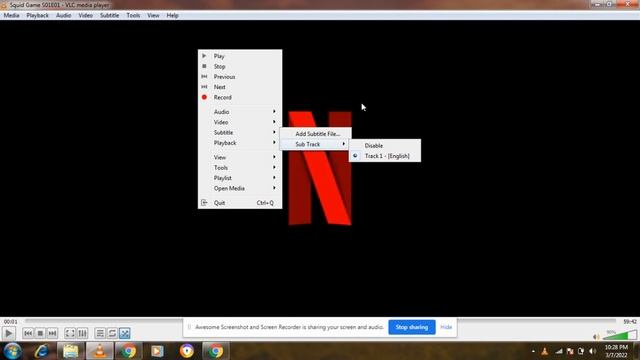Open extended settings equalizer icon

point(82,333)
